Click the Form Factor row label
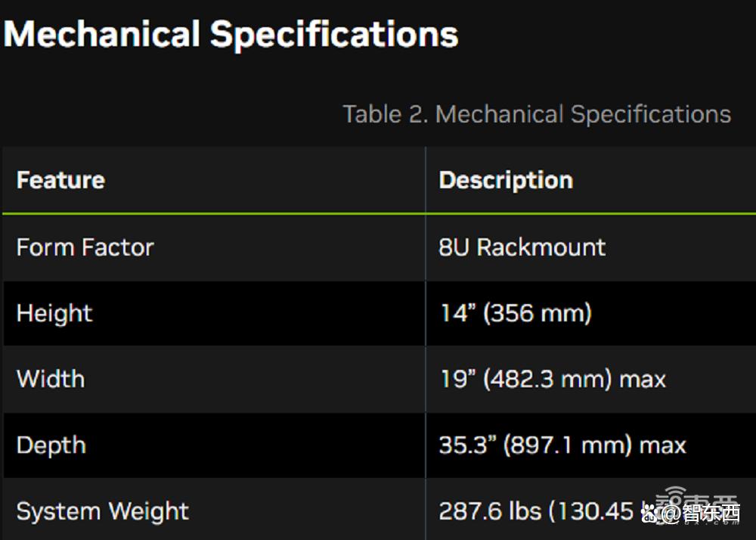The width and height of the screenshot is (756, 540). pos(85,247)
